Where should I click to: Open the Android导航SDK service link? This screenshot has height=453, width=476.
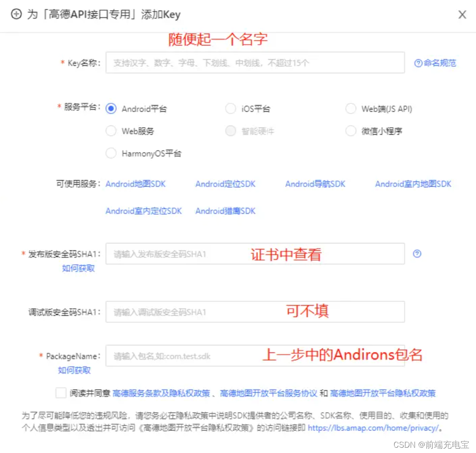(x=315, y=184)
